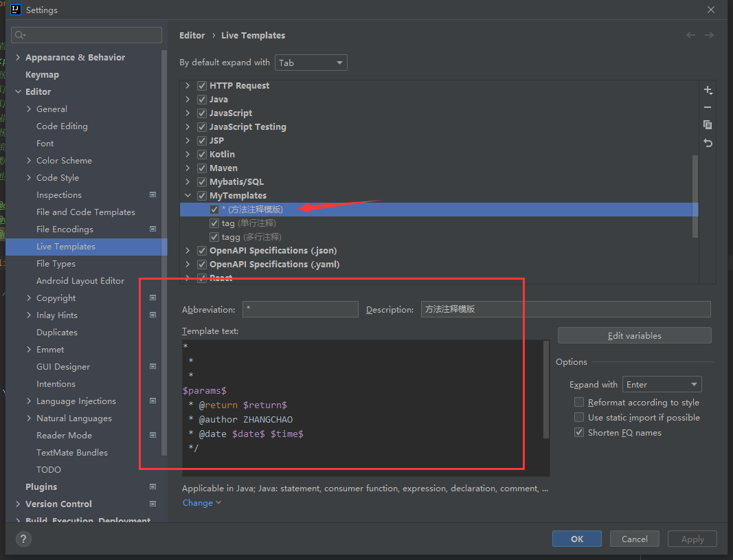Click the Description input field
Screen dimensions: 733x560
pos(565,309)
